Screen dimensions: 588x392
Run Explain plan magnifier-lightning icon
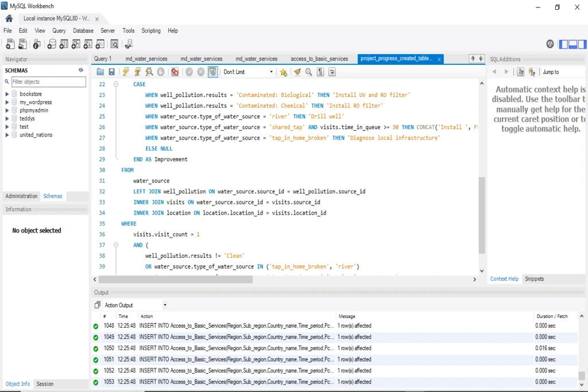point(149,72)
